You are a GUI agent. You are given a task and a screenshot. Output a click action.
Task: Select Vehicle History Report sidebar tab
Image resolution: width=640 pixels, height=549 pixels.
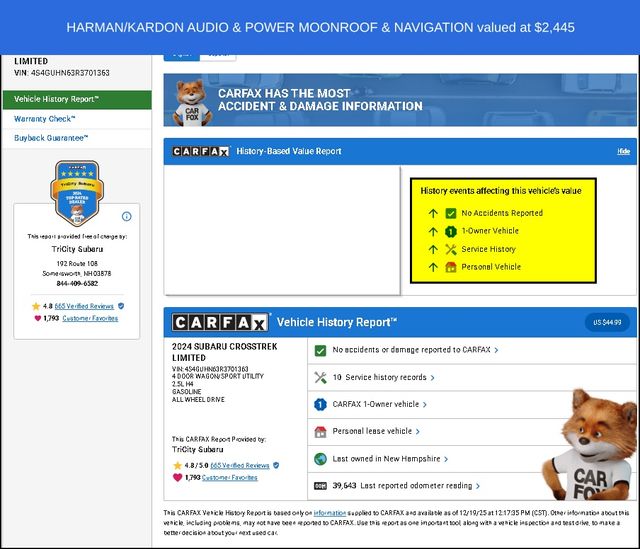pyautogui.click(x=76, y=100)
